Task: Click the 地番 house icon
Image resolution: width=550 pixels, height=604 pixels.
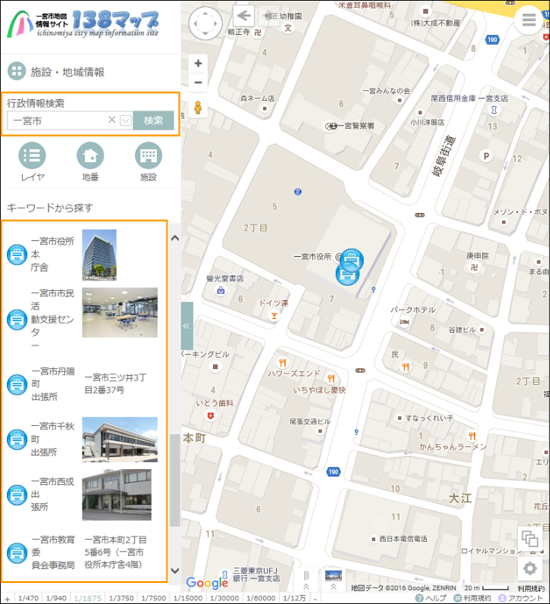Action: pos(90,155)
